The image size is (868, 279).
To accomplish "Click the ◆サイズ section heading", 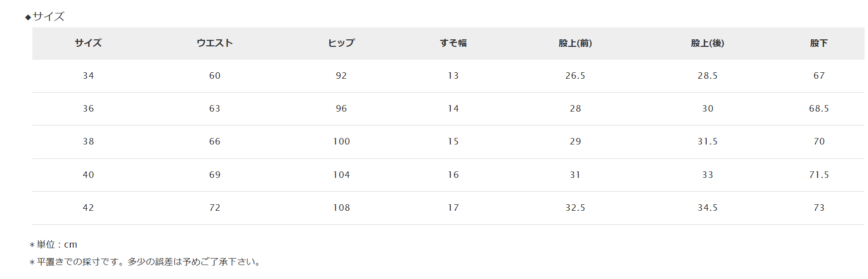I will [45, 16].
